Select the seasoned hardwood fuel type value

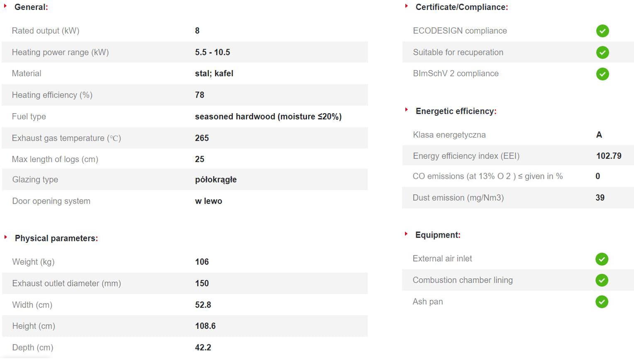[268, 116]
